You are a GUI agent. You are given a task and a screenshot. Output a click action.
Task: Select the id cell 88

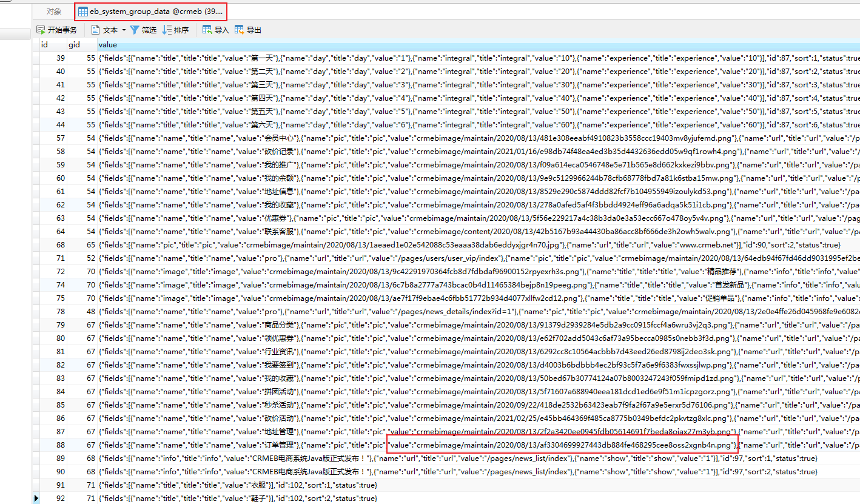tap(53, 445)
